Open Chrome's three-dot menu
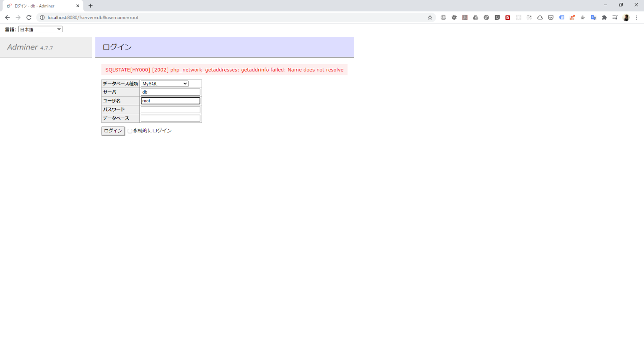Screen dimensions: 644x349 pyautogui.click(x=636, y=18)
